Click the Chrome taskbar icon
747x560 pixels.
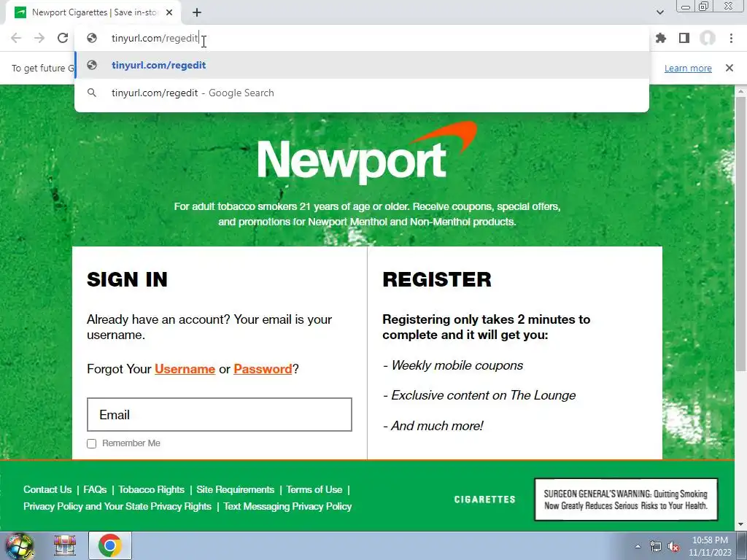coord(110,545)
